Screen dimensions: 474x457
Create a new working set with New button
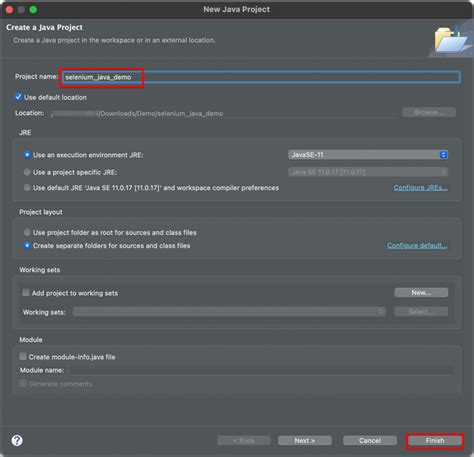click(x=421, y=293)
